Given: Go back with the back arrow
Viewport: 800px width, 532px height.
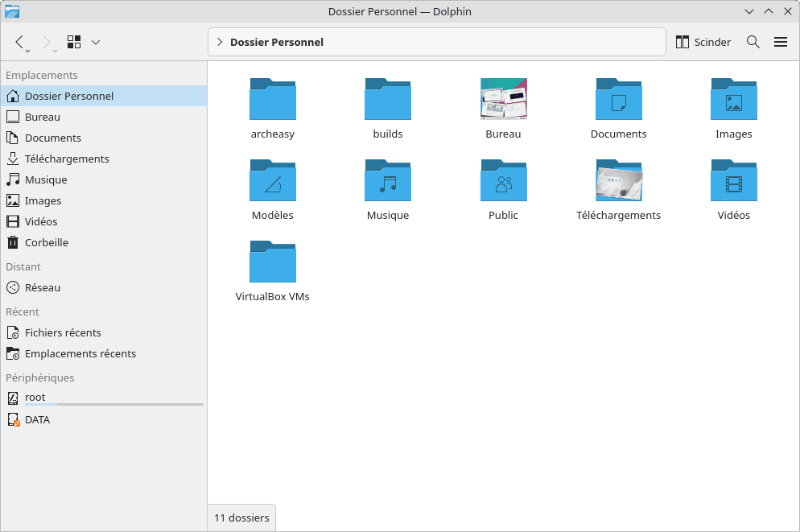Looking at the screenshot, I should click(x=20, y=41).
